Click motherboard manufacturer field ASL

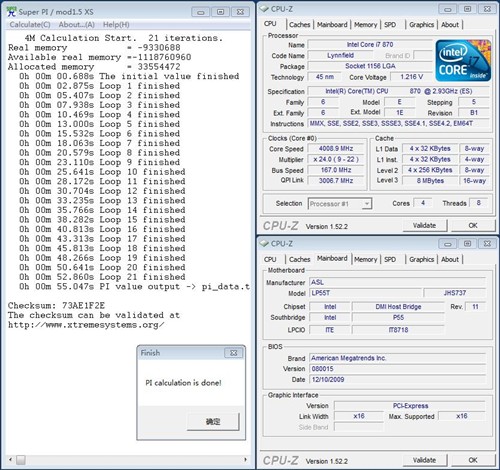[x=397, y=282]
